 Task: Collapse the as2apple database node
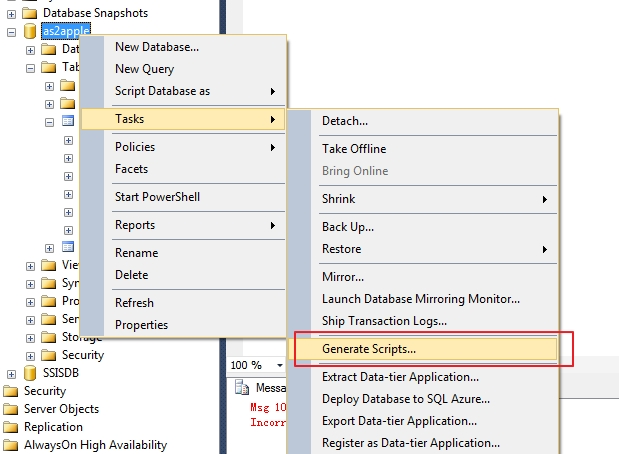pyautogui.click(x=11, y=32)
